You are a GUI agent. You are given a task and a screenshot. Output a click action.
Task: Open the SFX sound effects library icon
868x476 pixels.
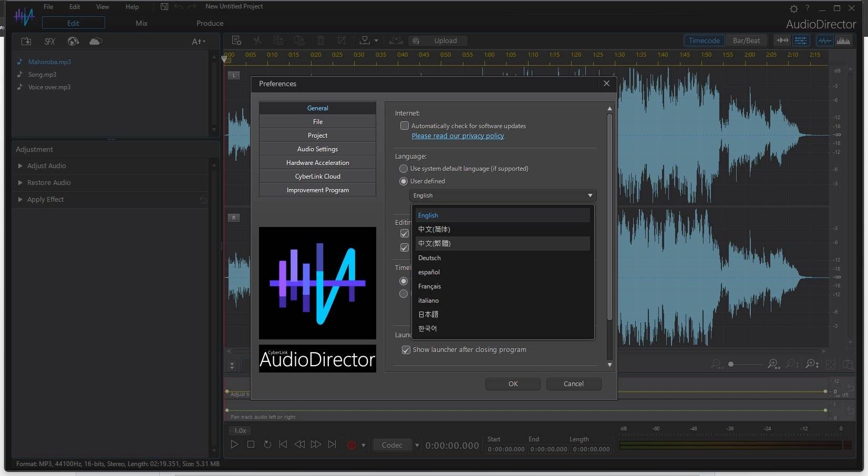tap(50, 41)
